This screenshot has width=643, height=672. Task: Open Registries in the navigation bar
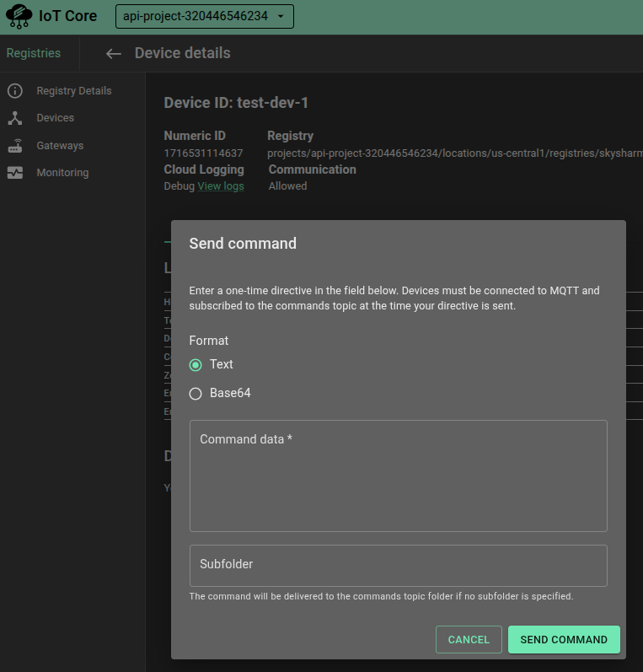(x=34, y=53)
